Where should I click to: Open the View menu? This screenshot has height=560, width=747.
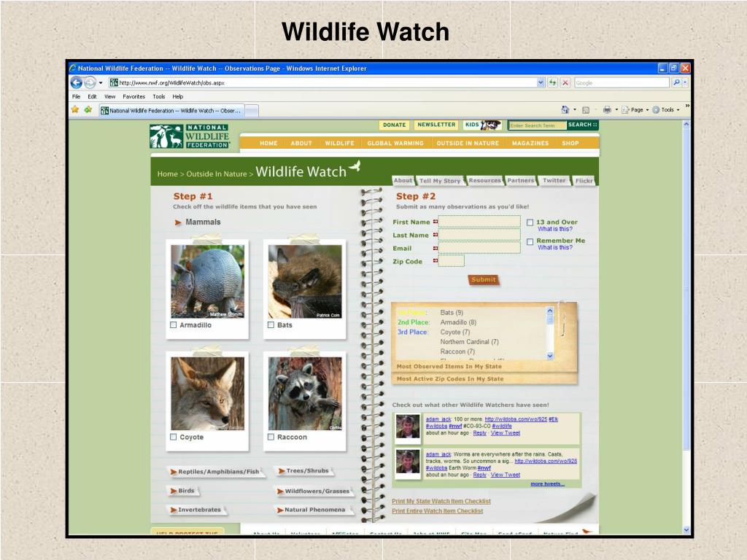coord(110,96)
